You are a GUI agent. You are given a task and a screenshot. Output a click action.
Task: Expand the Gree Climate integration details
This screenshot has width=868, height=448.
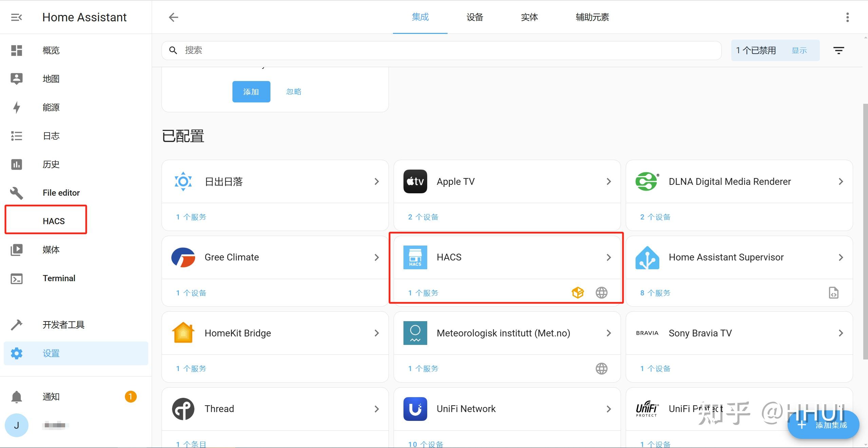pos(376,257)
